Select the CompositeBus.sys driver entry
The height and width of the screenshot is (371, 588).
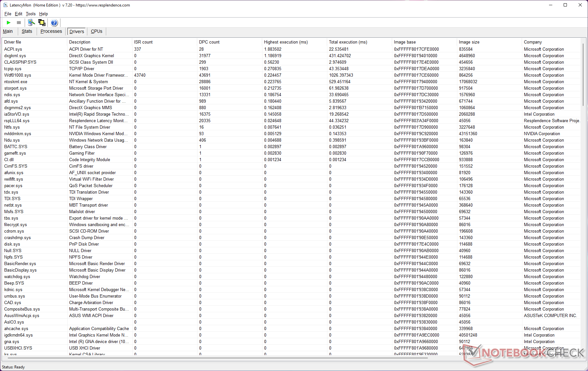click(x=22, y=309)
